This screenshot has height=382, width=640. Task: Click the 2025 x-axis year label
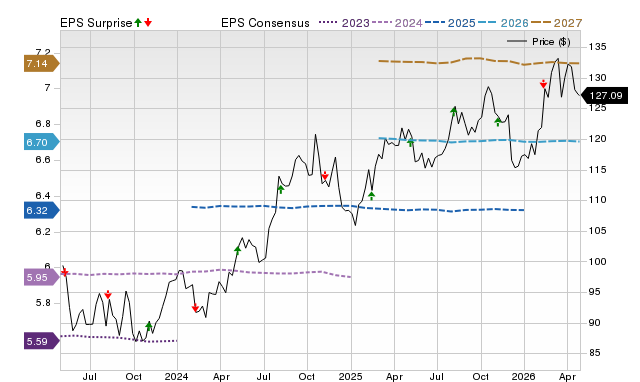tap(350, 376)
